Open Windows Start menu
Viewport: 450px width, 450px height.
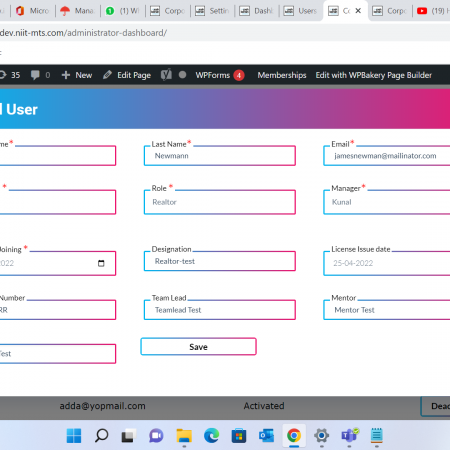click(x=74, y=436)
